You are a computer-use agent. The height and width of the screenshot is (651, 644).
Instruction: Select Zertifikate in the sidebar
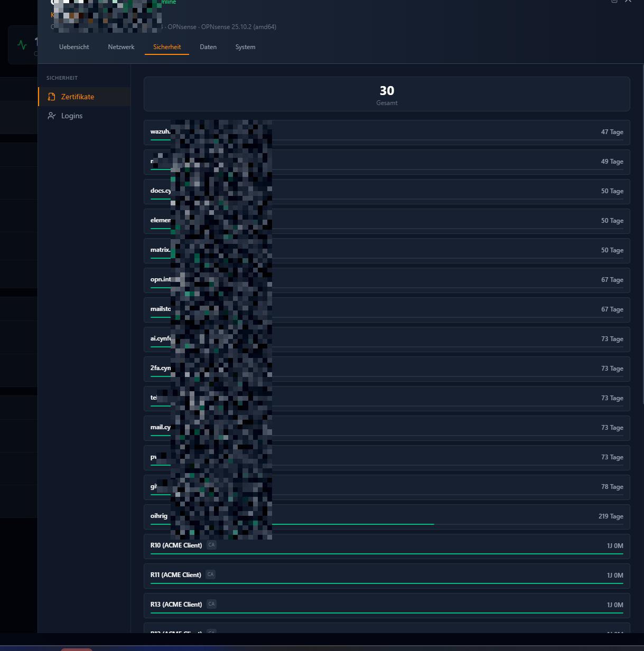[x=85, y=97]
